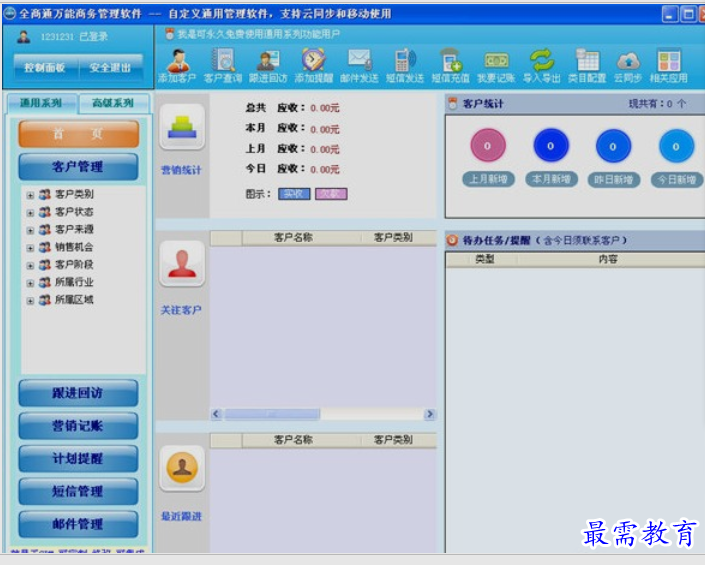Screen dimensions: 705x565
Task: Click the 本月新增 blue circle
Action: point(551,145)
